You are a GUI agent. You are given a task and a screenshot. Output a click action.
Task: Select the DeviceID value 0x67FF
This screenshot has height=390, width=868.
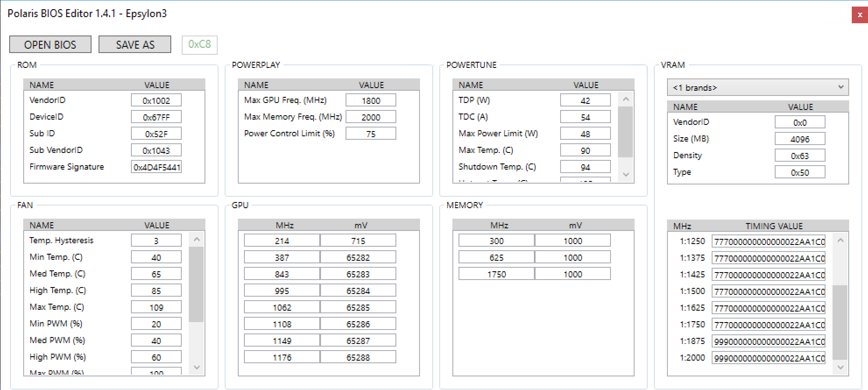coord(156,117)
